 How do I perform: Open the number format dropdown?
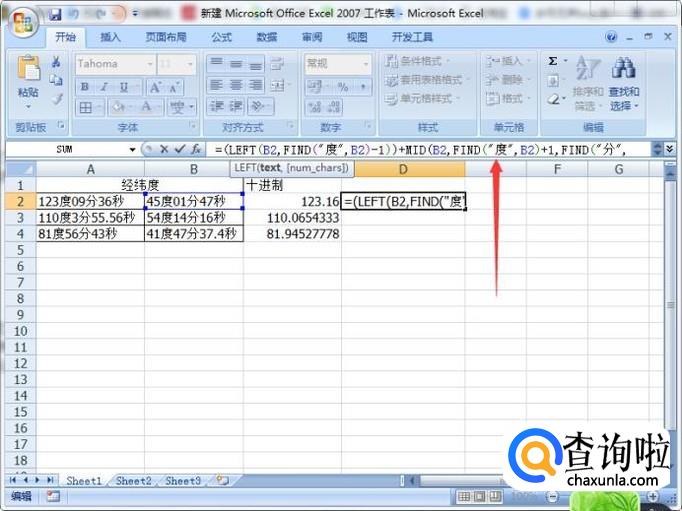[366, 64]
